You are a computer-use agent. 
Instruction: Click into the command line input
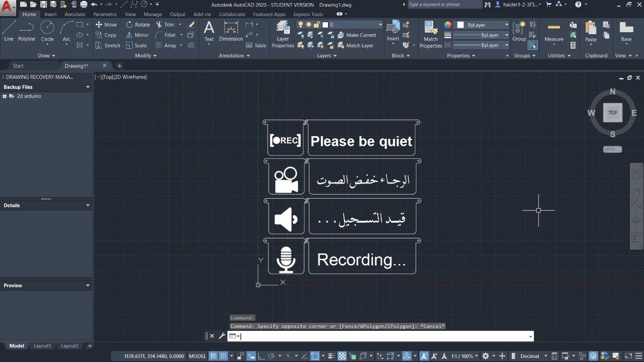[385, 336]
